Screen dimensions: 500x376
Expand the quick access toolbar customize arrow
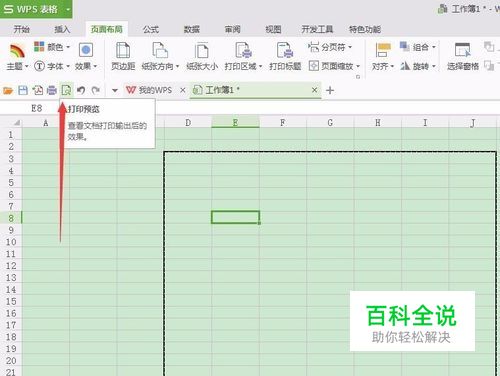(x=115, y=90)
